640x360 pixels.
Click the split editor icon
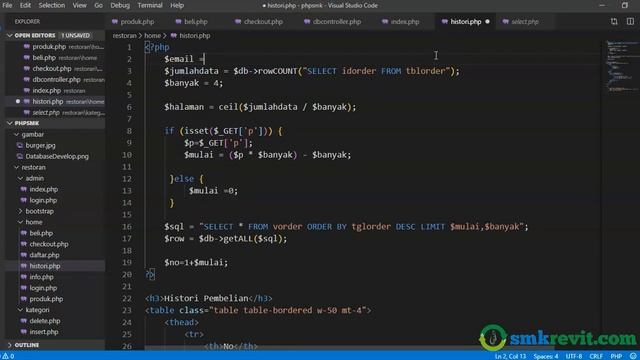(630, 22)
